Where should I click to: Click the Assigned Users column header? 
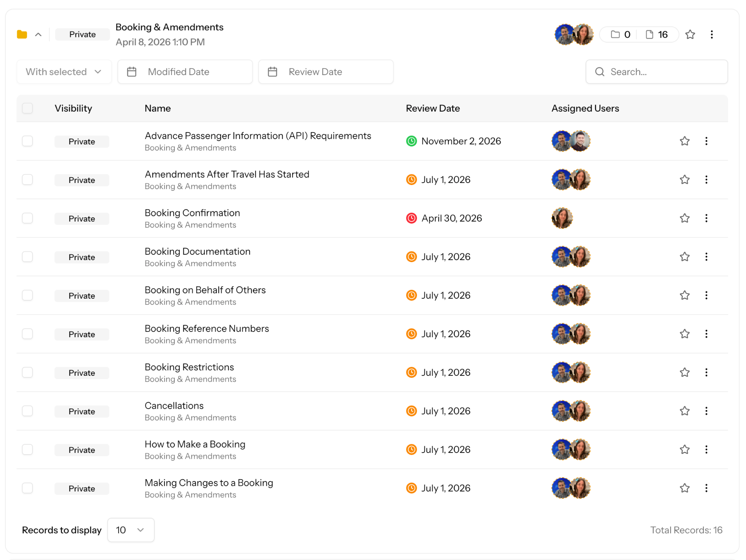coord(585,108)
